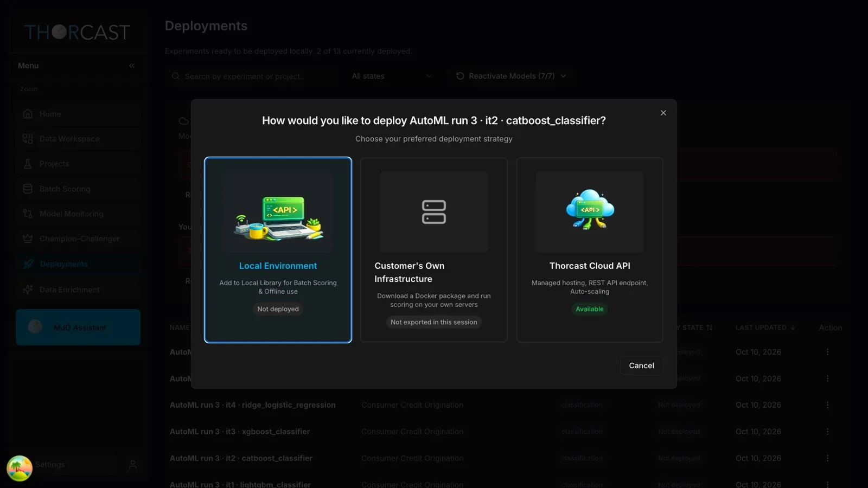Click the Champion-Challenger crown icon
The image size is (868, 488).
[x=28, y=239]
